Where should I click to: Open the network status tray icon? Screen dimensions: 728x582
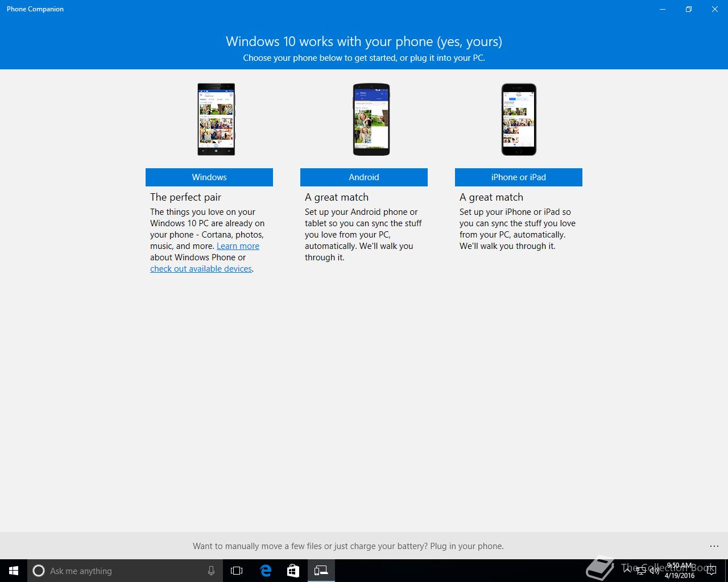click(641, 570)
